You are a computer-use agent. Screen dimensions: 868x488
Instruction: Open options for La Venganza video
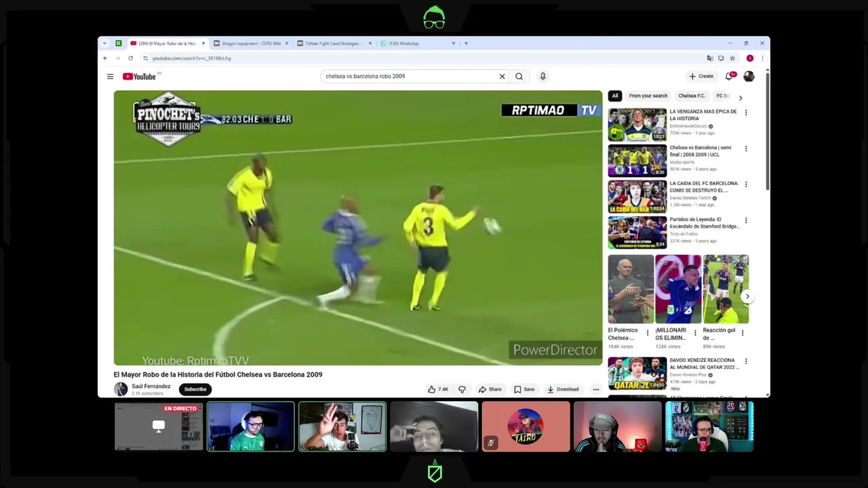click(746, 113)
